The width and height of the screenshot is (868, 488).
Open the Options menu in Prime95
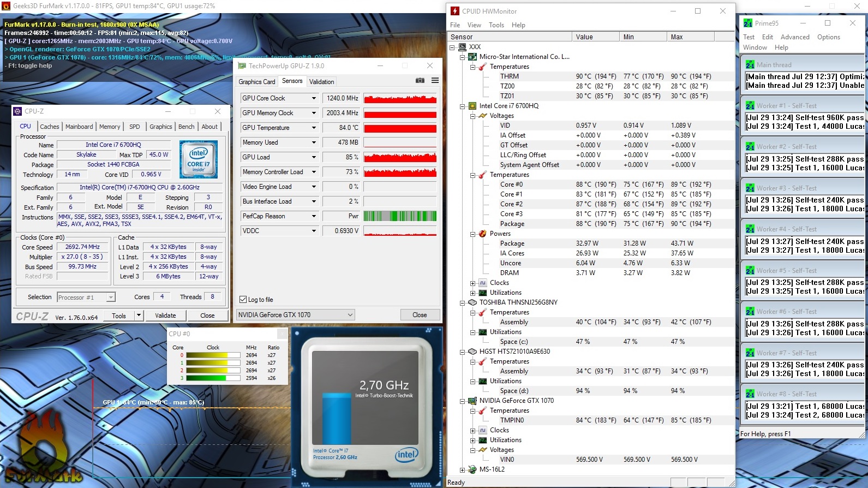point(829,37)
